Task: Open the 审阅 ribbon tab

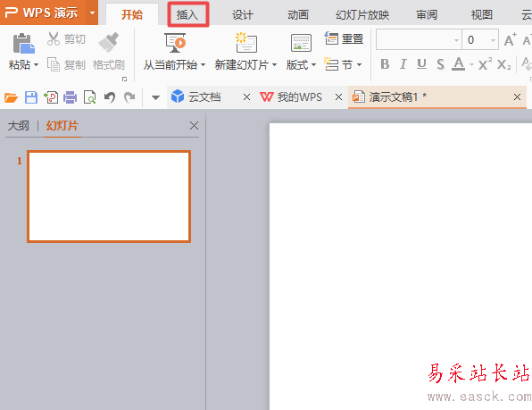Action: click(x=427, y=14)
